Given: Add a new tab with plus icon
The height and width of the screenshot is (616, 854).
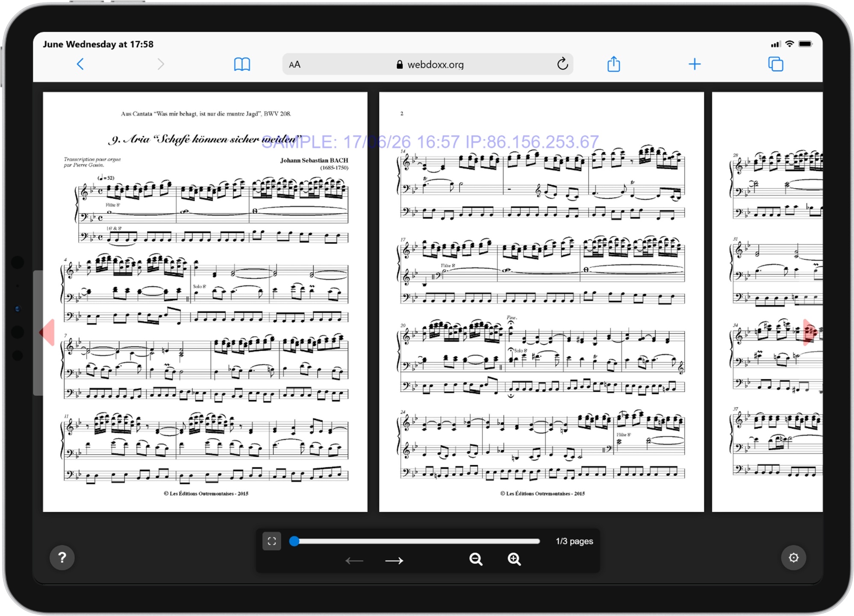Looking at the screenshot, I should [695, 64].
